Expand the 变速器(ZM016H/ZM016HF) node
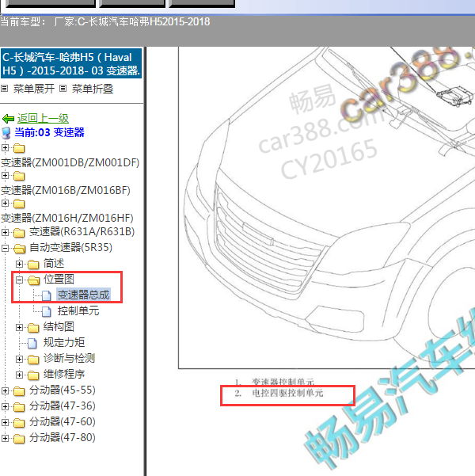 tap(5, 203)
